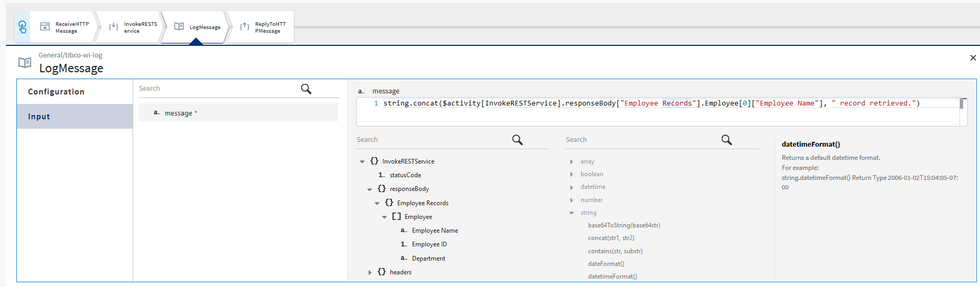Click inside the message expression editor

click(634, 115)
